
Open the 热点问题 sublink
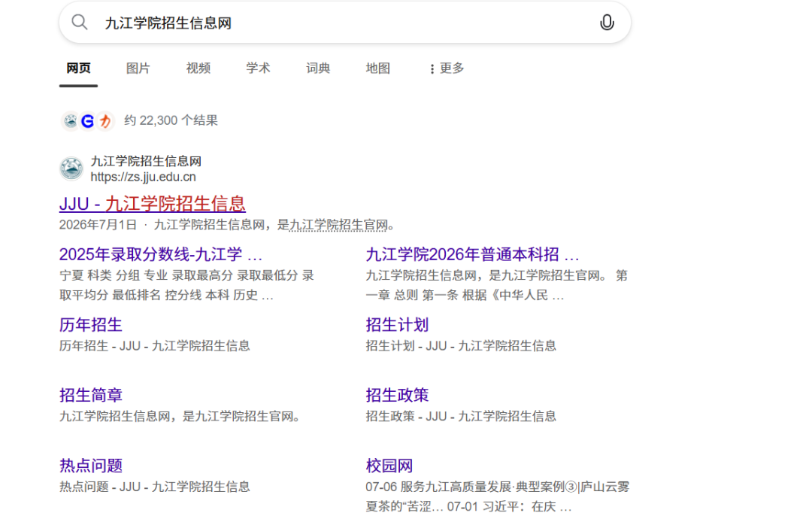(x=91, y=466)
